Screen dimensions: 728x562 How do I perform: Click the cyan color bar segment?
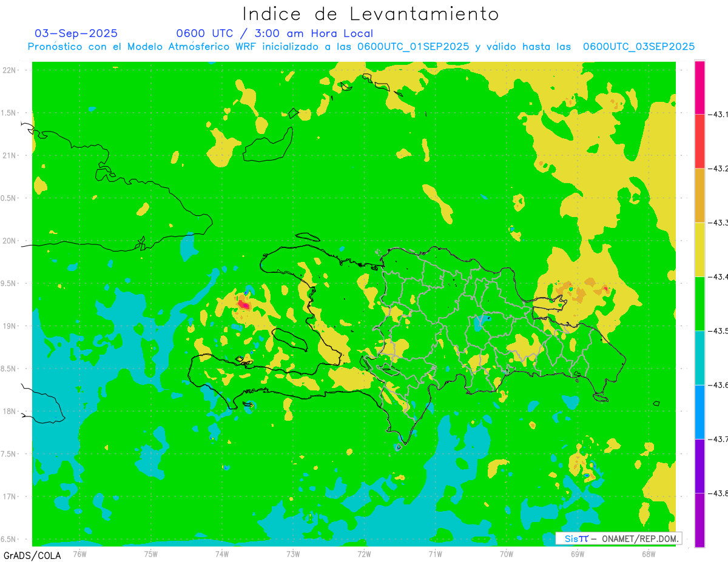699,358
